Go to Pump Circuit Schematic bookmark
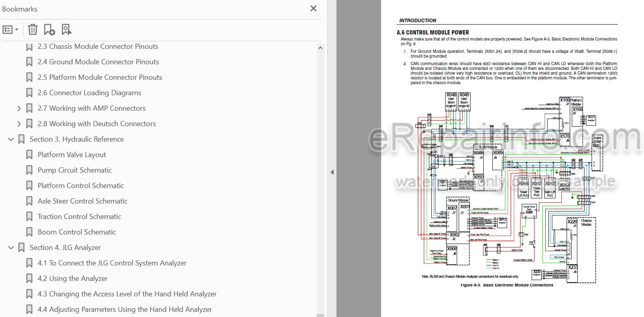This screenshot has width=644, height=317. pos(75,170)
